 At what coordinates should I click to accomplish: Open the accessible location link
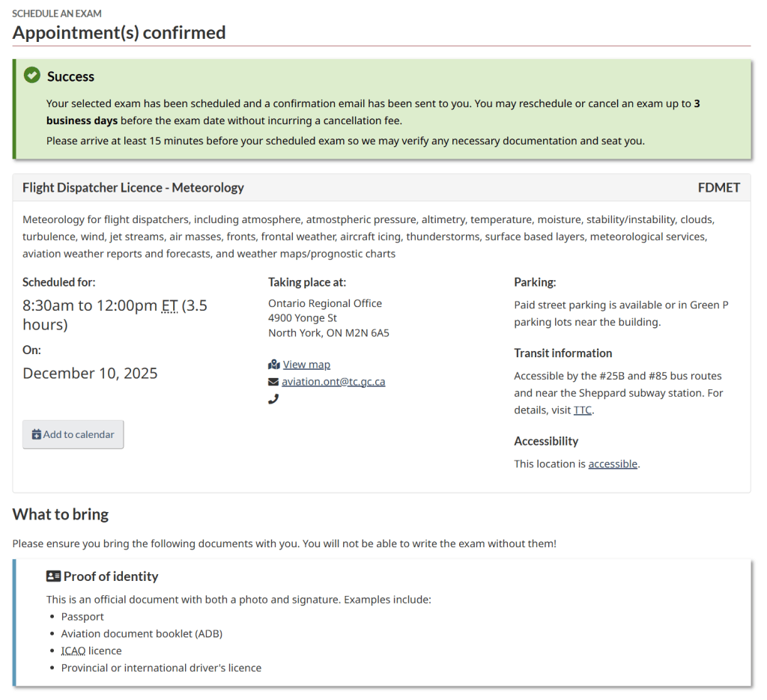613,464
